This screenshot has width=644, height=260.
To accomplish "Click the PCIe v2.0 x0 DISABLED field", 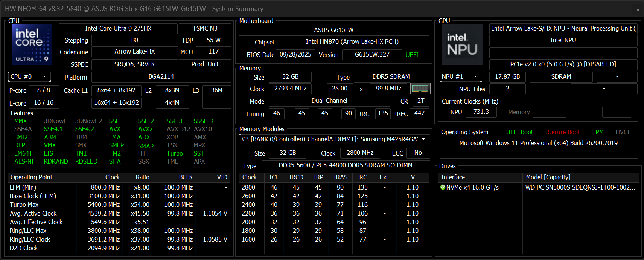I will click(563, 64).
